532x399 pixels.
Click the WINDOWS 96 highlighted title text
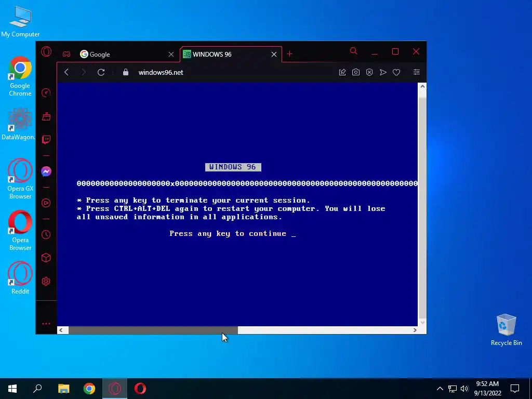[x=233, y=167]
